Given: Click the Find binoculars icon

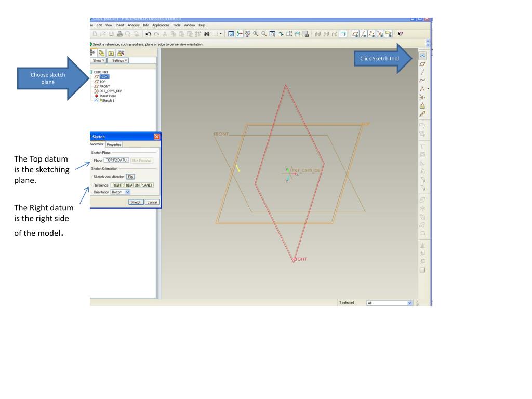Looking at the screenshot, I should (x=206, y=34).
